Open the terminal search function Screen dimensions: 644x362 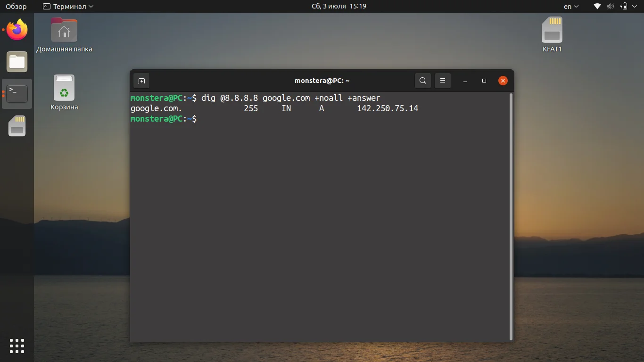tap(422, 80)
